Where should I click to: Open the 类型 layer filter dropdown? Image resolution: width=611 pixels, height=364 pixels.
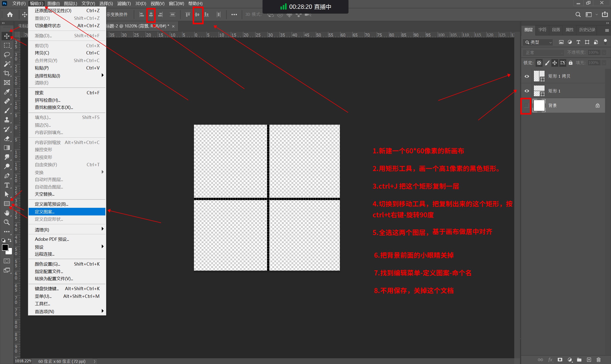coord(538,42)
